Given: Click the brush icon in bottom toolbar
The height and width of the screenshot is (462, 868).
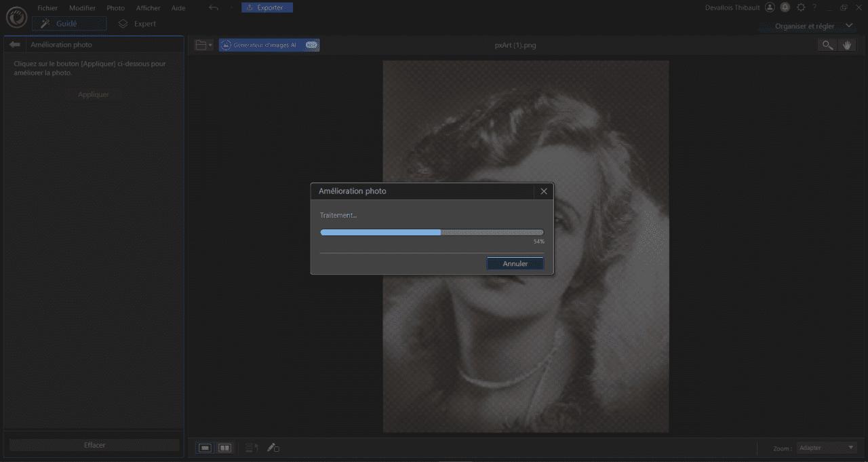Looking at the screenshot, I should tap(273, 448).
